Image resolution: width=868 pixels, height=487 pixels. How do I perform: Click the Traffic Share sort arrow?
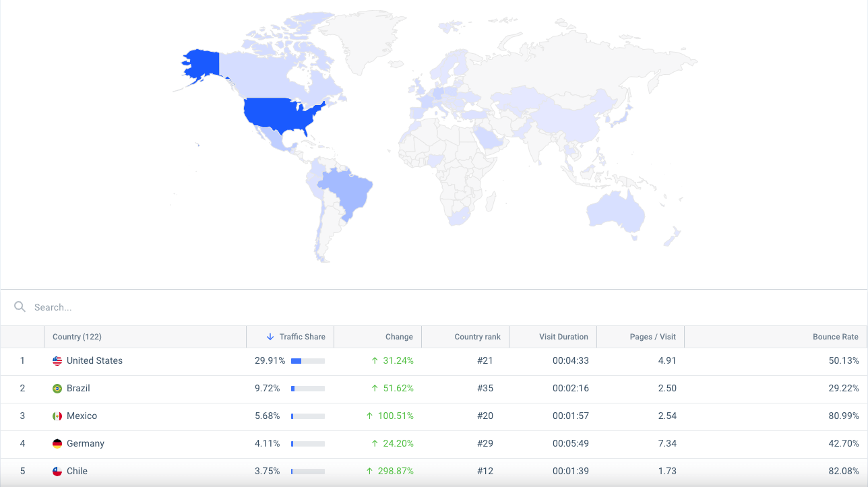[270, 337]
